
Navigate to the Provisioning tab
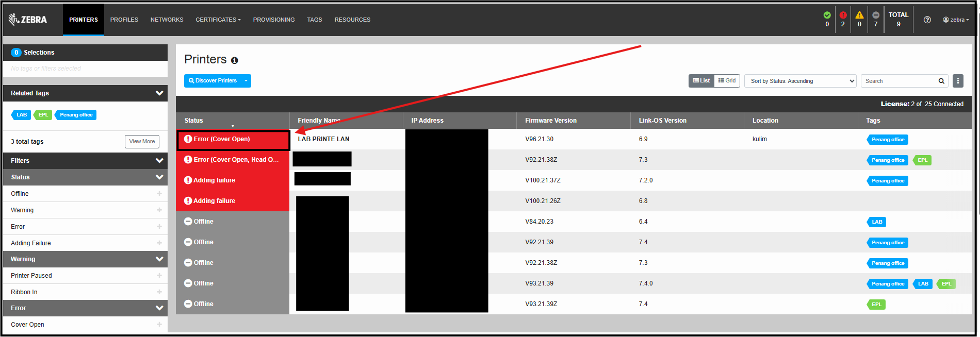(274, 20)
